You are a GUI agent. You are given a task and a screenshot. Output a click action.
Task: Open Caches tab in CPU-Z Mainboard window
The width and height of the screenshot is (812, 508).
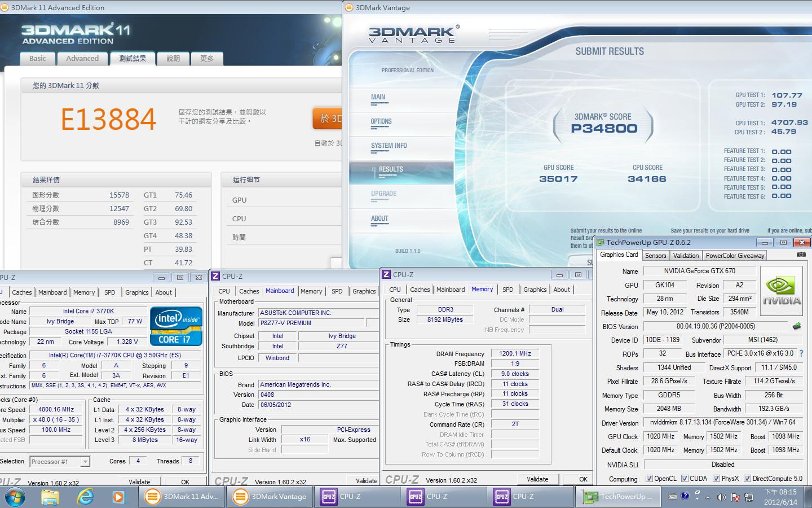point(249,291)
